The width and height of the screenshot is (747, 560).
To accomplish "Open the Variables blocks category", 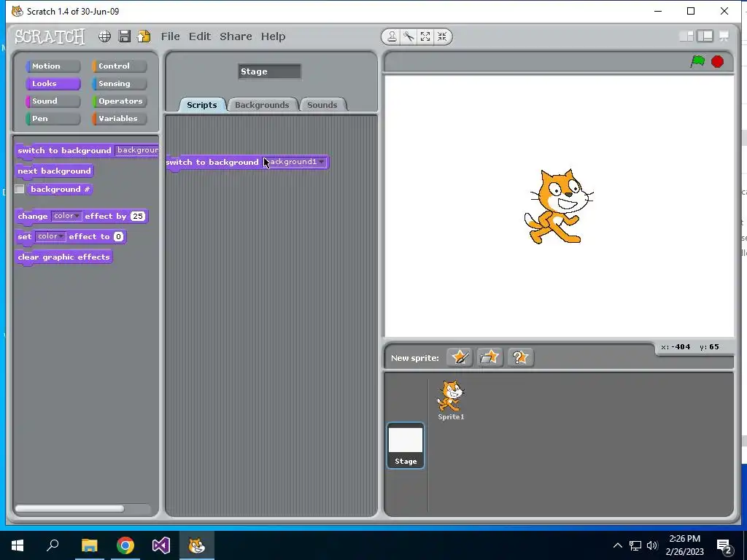I will [119, 119].
